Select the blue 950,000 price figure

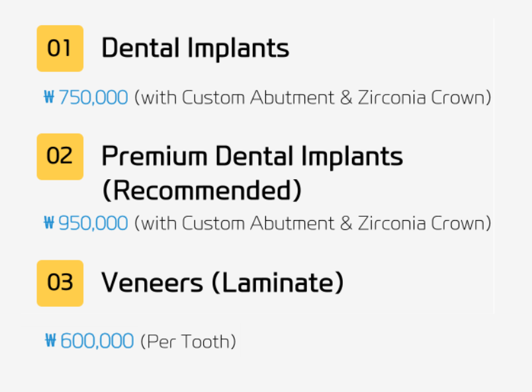point(93,223)
